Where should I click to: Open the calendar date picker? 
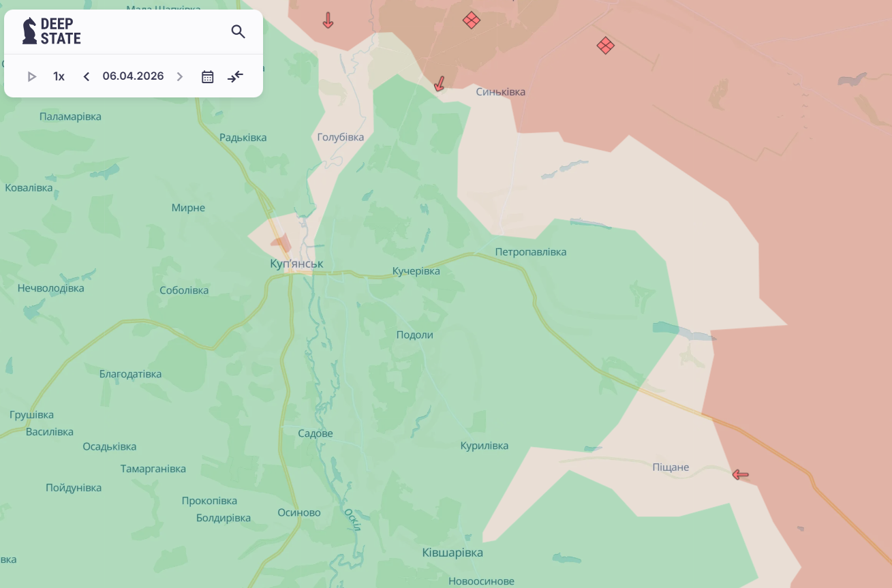click(208, 76)
